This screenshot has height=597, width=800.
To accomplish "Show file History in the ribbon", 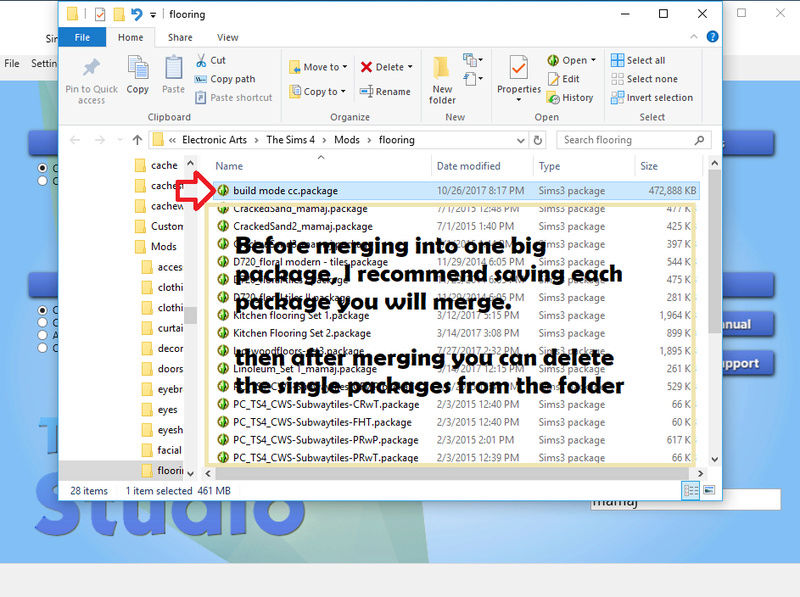I will [x=570, y=97].
